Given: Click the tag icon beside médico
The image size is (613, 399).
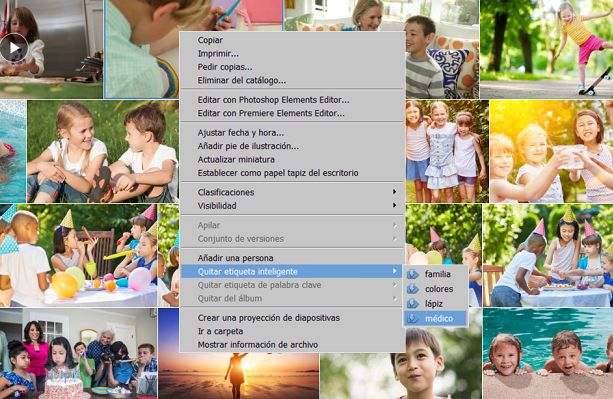Looking at the screenshot, I should pyautogui.click(x=412, y=318).
